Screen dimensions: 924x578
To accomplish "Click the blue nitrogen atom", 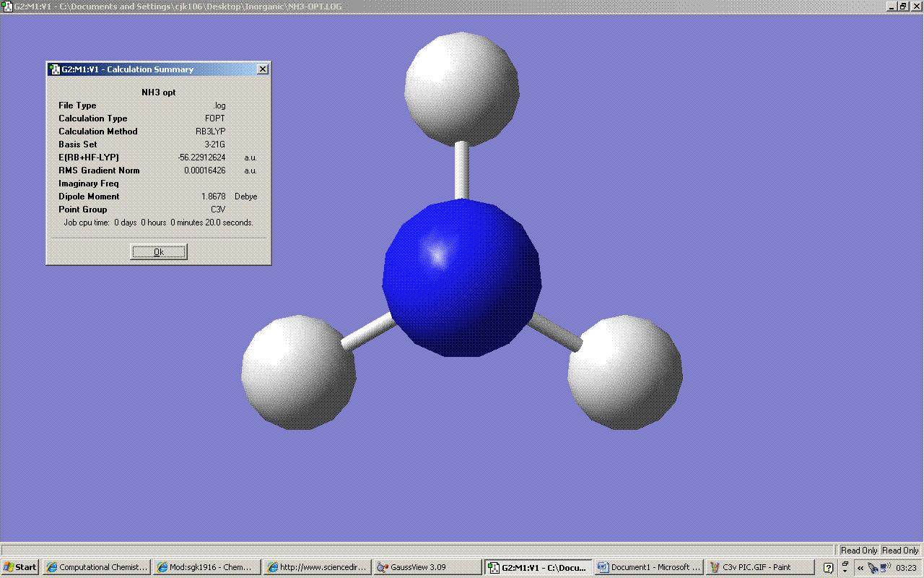I will click(x=462, y=278).
